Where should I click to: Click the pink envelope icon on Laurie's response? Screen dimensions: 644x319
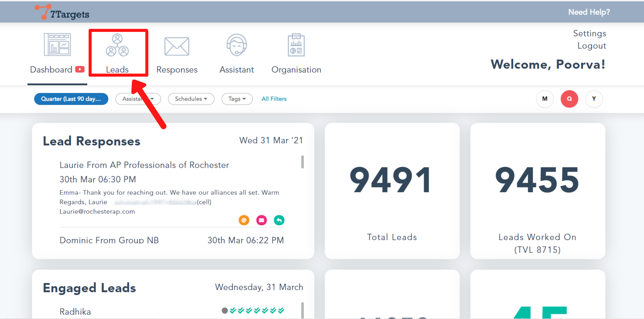262,220
